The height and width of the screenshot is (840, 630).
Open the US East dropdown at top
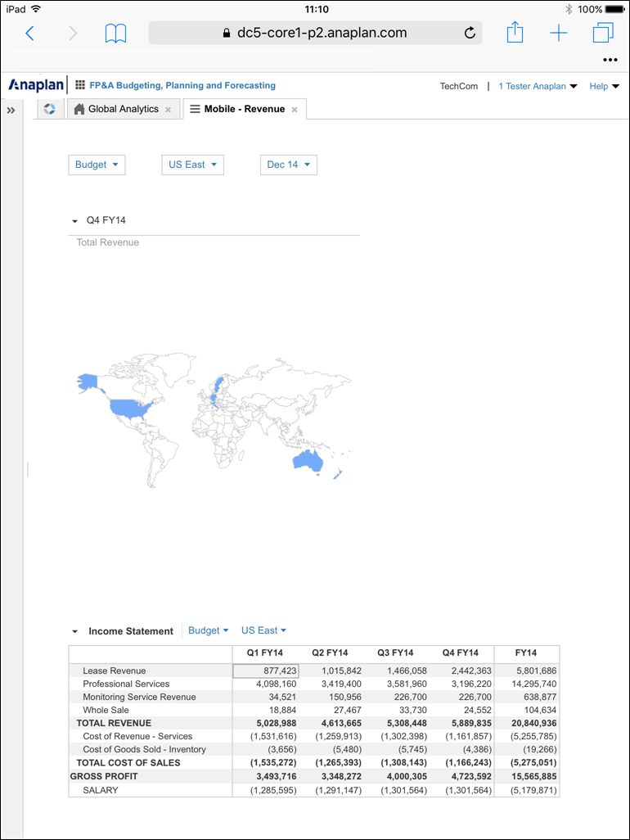(192, 165)
